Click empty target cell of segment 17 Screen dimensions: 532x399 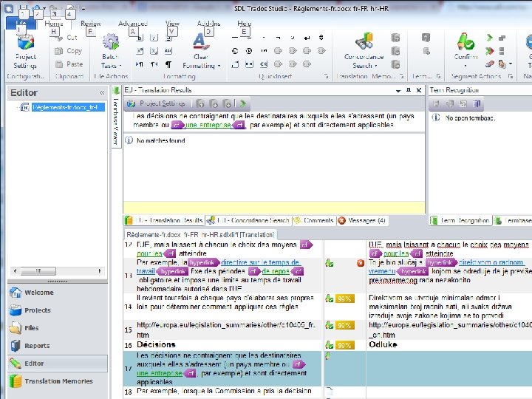449,369
